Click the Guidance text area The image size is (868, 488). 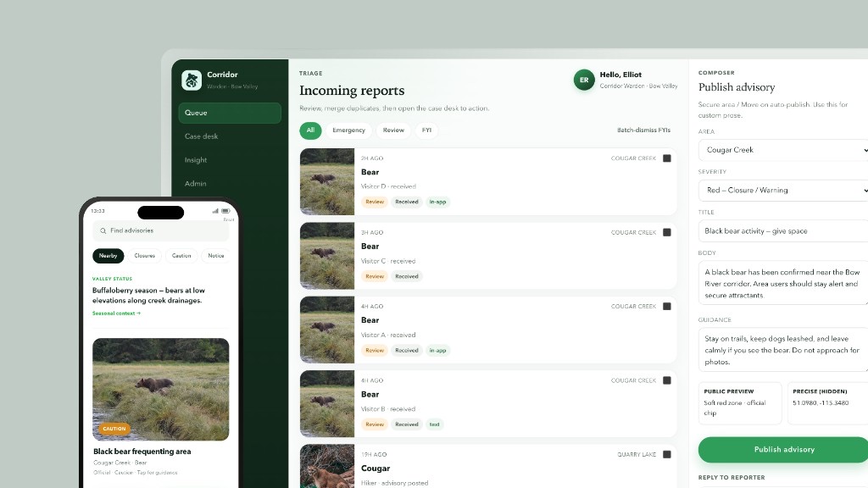point(783,350)
